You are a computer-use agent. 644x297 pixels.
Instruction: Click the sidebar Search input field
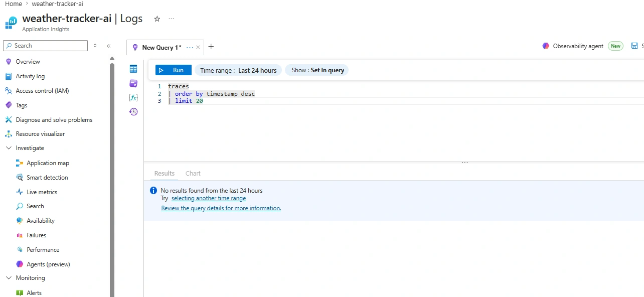pos(45,46)
